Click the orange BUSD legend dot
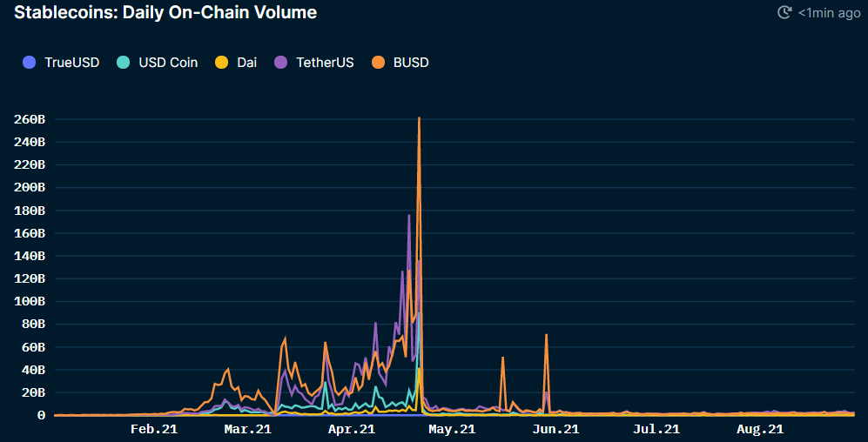Image resolution: width=868 pixels, height=442 pixels. point(379,63)
